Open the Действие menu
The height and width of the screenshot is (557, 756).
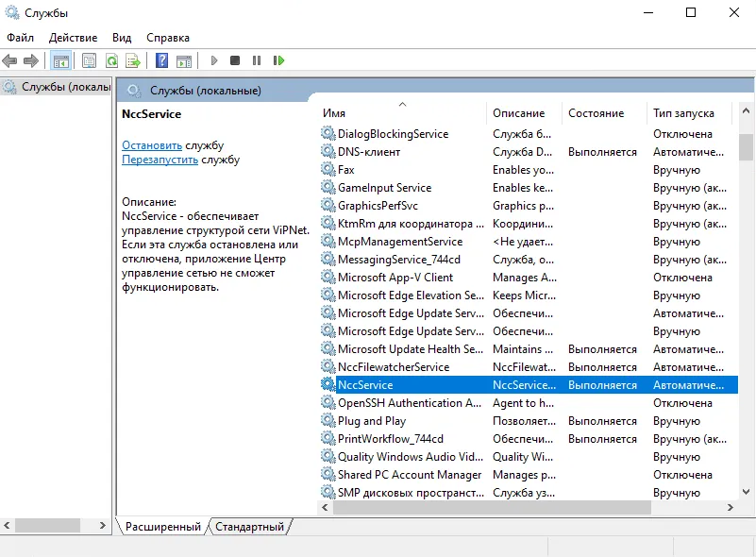coord(74,38)
